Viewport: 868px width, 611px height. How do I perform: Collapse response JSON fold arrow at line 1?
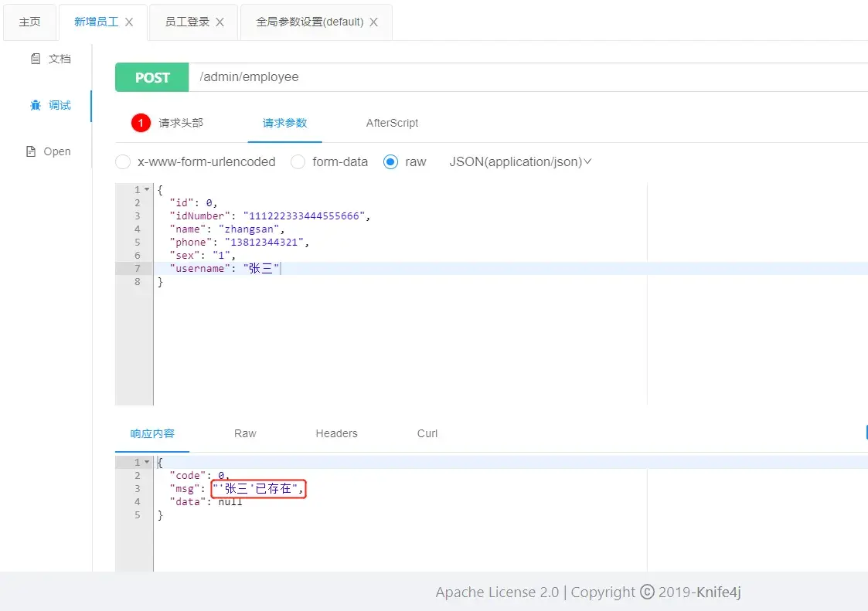(147, 463)
